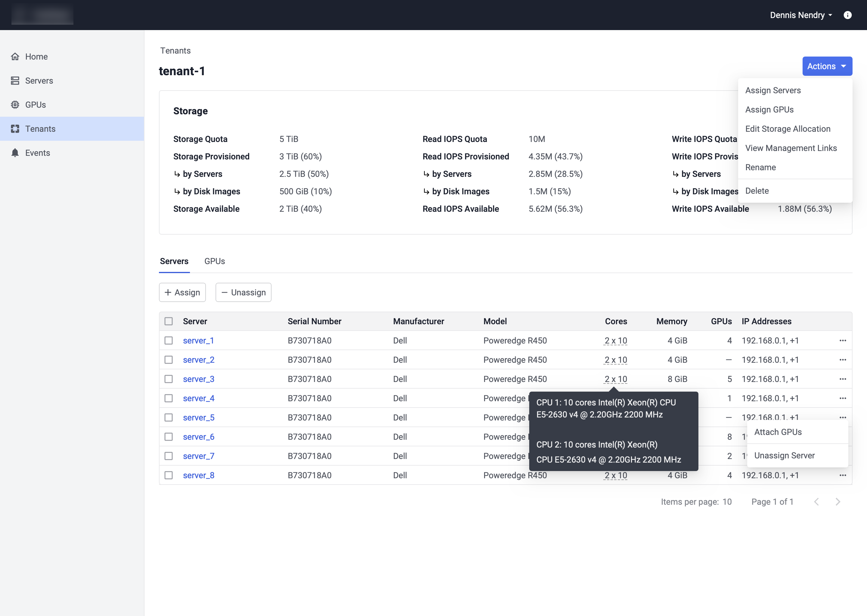This screenshot has height=616, width=867.
Task: Check the checkbox for server_2
Action: click(x=169, y=360)
